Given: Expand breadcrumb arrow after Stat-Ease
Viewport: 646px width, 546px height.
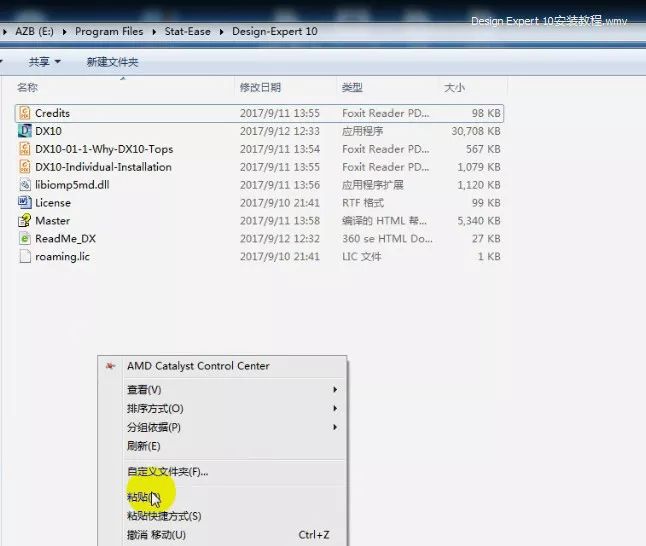Looking at the screenshot, I should click(222, 32).
